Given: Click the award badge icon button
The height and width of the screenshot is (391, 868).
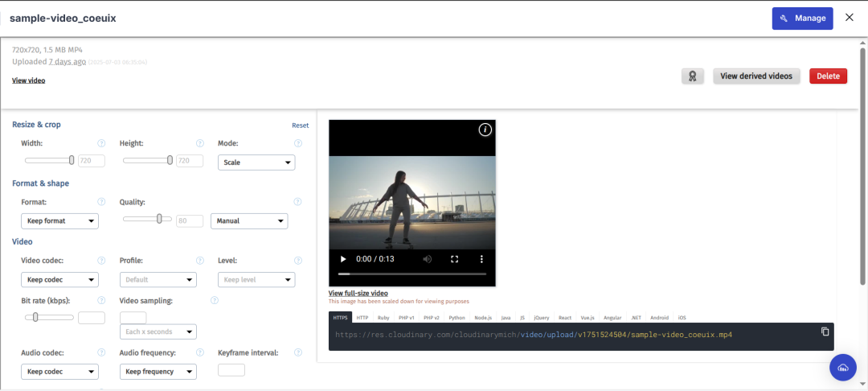Looking at the screenshot, I should point(693,76).
